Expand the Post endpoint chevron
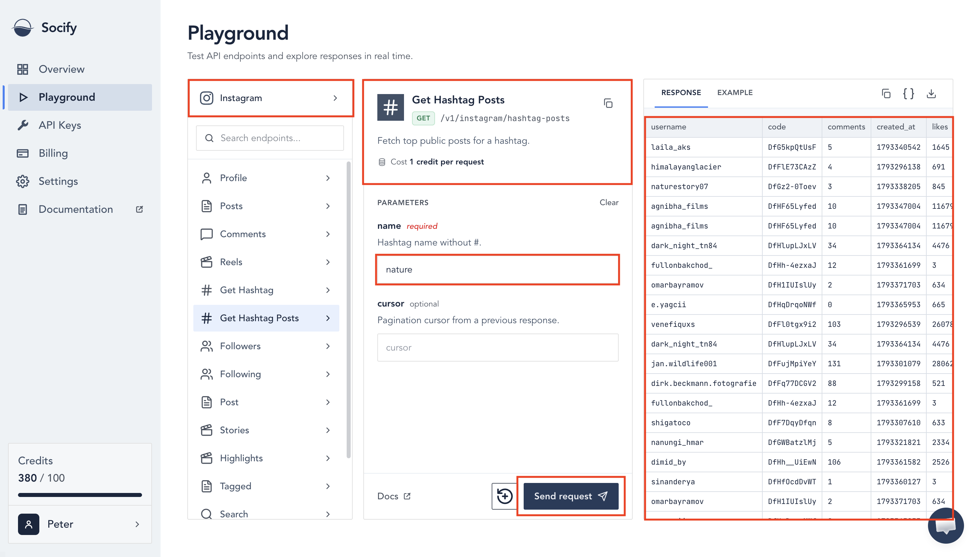The height and width of the screenshot is (557, 980). coord(328,402)
